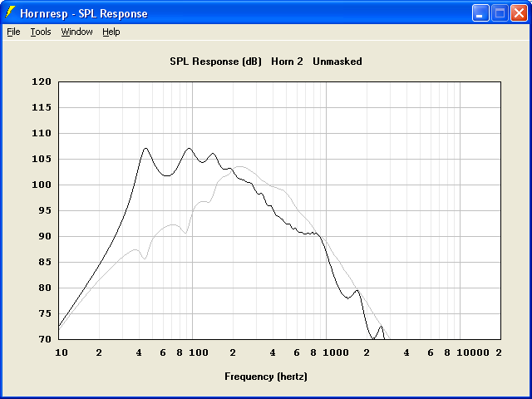Screen dimensions: 532x399
Task: Click the black curve bump near 1700 Hz
Action: tap(357, 290)
